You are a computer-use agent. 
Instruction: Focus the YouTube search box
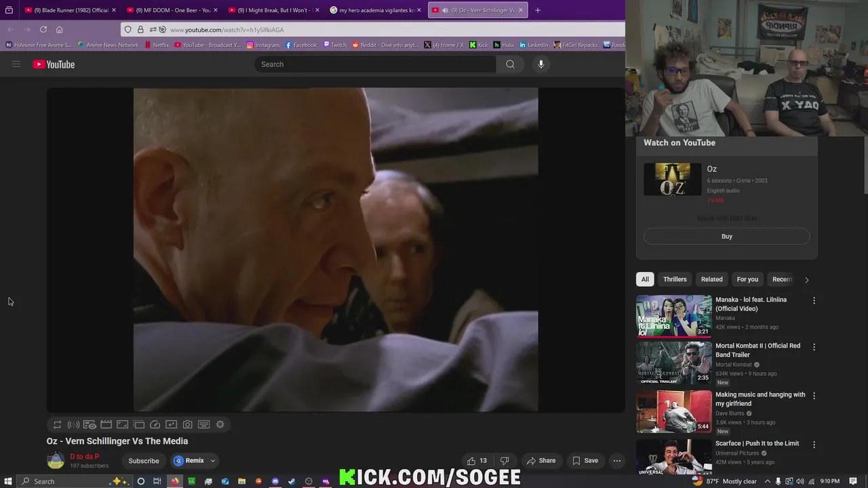point(375,64)
